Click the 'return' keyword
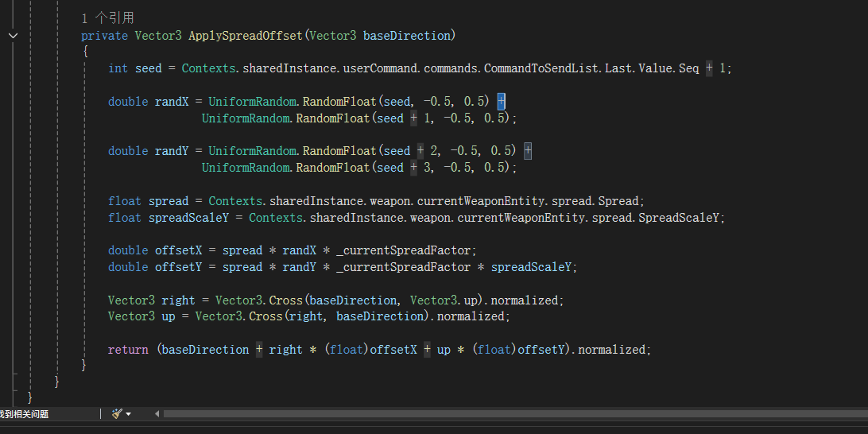 (x=128, y=350)
